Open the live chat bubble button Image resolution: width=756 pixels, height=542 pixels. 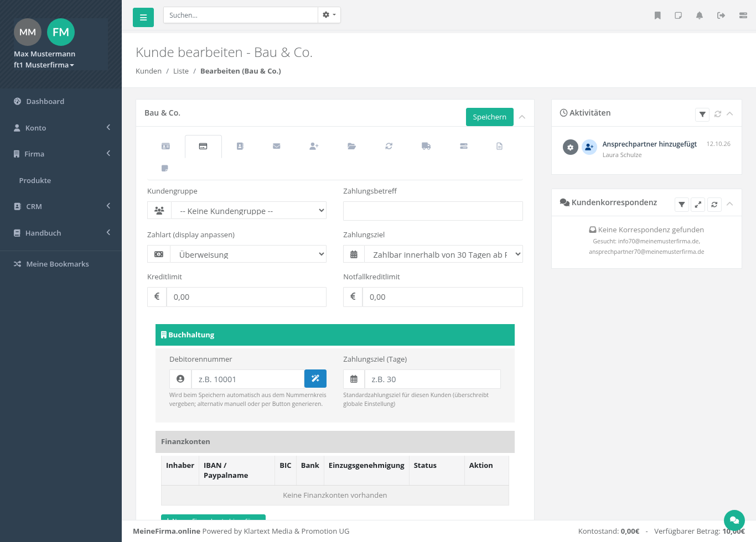(734, 520)
